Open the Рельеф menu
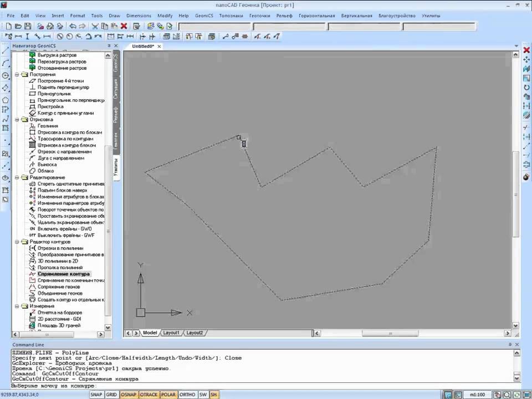Screen dimensions: 532x399 click(x=284, y=16)
